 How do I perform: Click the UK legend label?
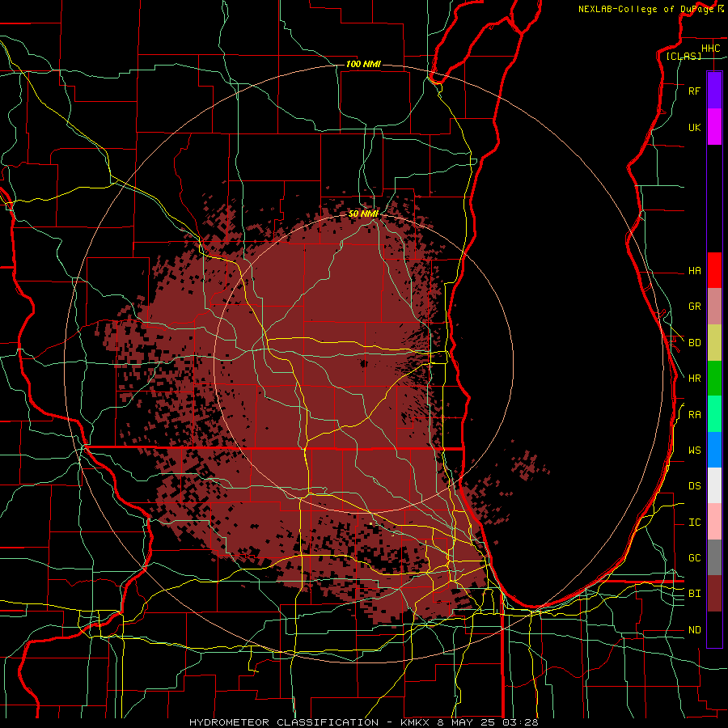click(694, 127)
